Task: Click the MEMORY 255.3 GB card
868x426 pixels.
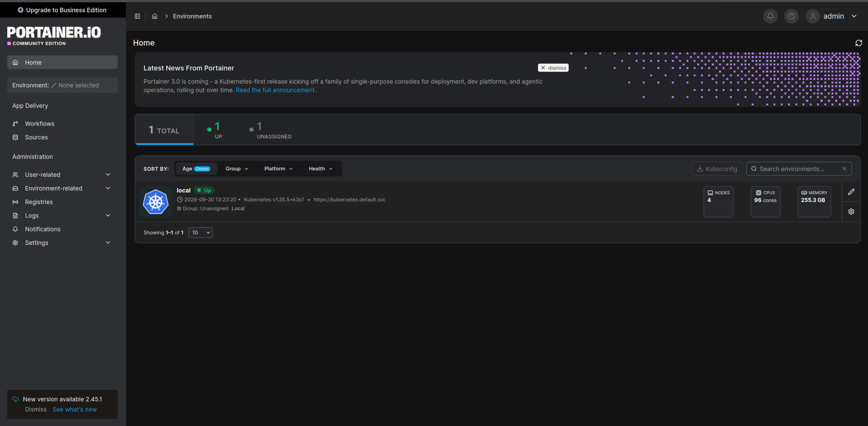Action: click(x=814, y=202)
